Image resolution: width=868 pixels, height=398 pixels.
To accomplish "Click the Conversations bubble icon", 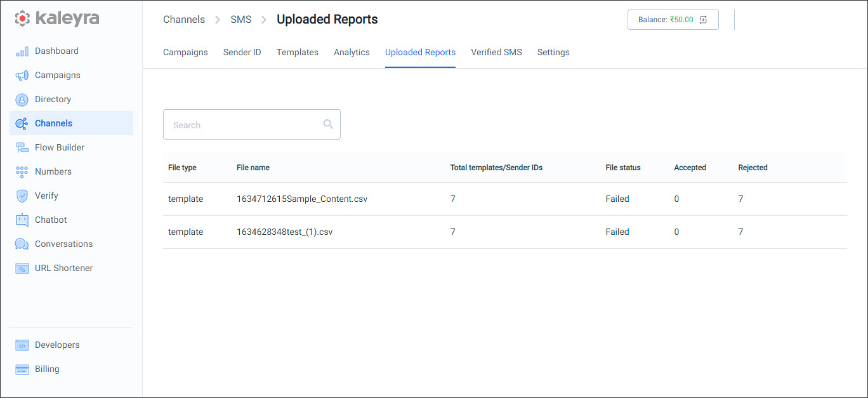I will coord(22,244).
